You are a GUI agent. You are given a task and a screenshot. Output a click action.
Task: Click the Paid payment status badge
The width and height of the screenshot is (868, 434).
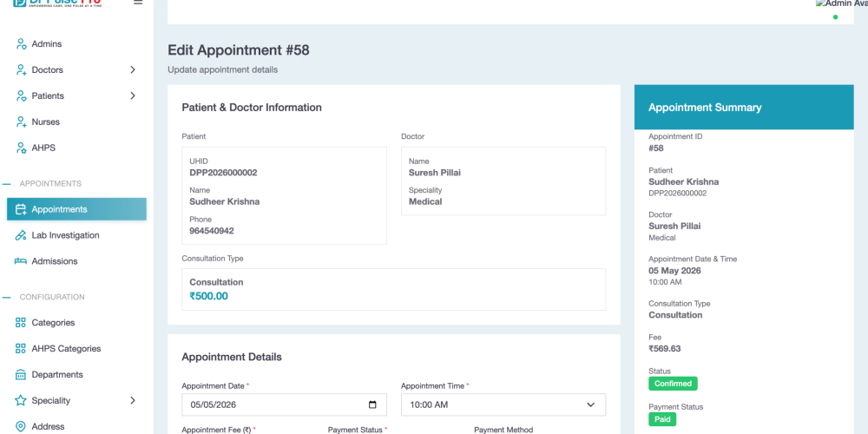(x=662, y=419)
